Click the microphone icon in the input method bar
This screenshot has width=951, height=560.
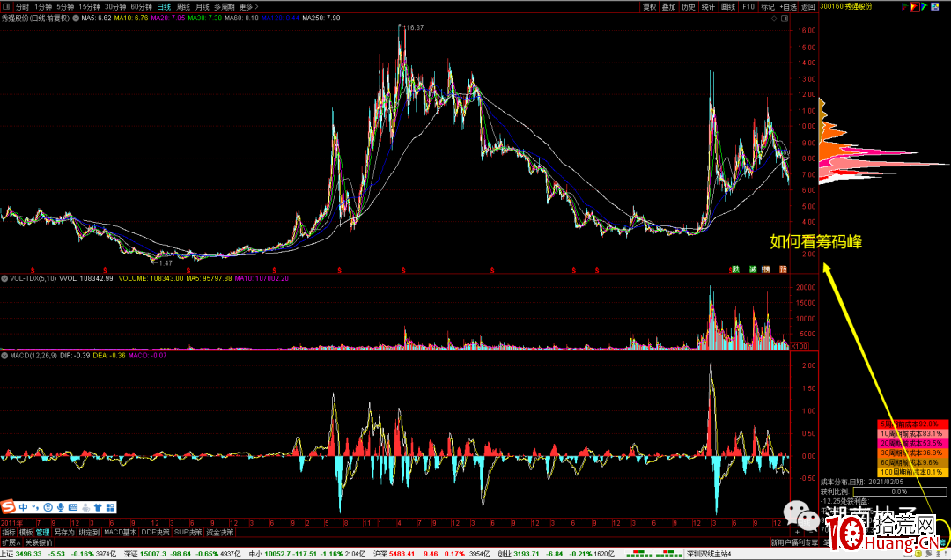pyautogui.click(x=61, y=506)
